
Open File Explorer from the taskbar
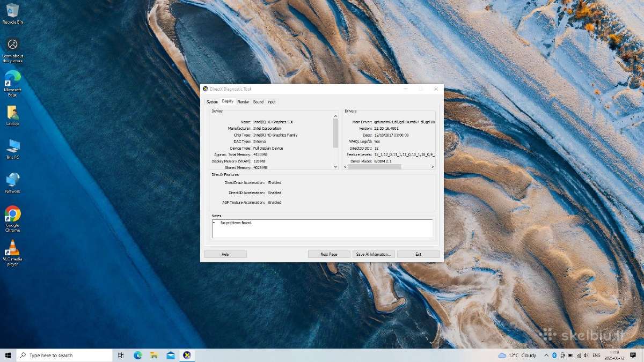154,355
